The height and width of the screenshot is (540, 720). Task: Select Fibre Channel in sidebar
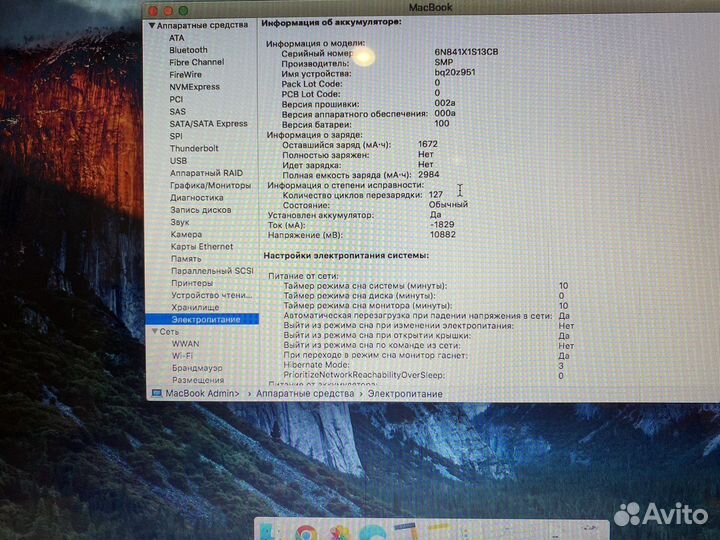tap(197, 62)
